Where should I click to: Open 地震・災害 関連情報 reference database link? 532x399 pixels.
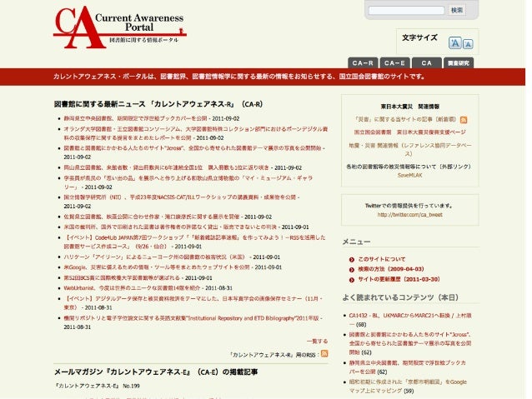[410, 149]
